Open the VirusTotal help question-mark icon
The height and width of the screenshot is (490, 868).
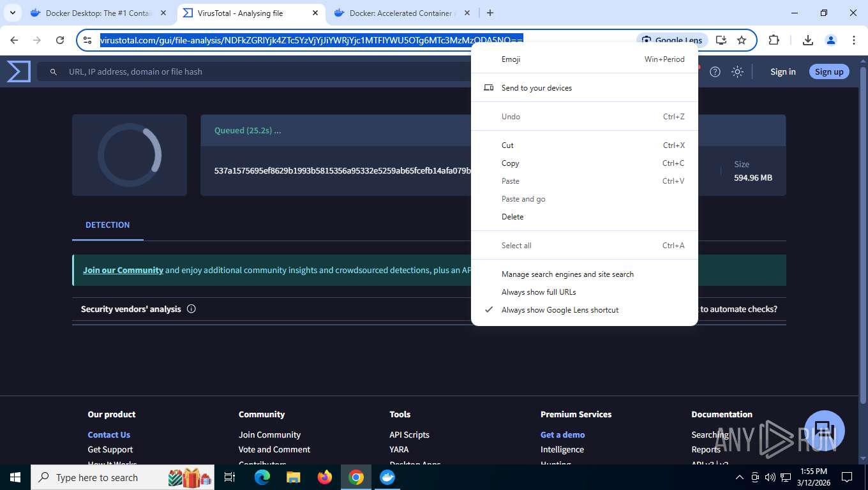pos(715,71)
